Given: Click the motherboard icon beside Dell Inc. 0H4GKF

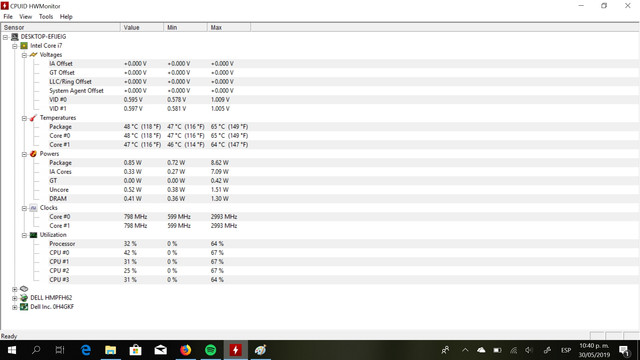Looking at the screenshot, I should (24, 307).
